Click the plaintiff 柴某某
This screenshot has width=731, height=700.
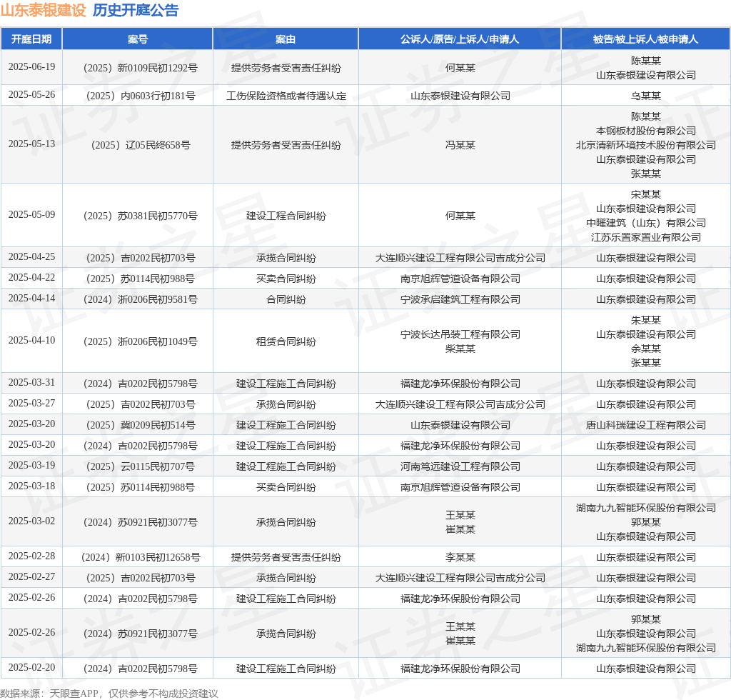[460, 349]
